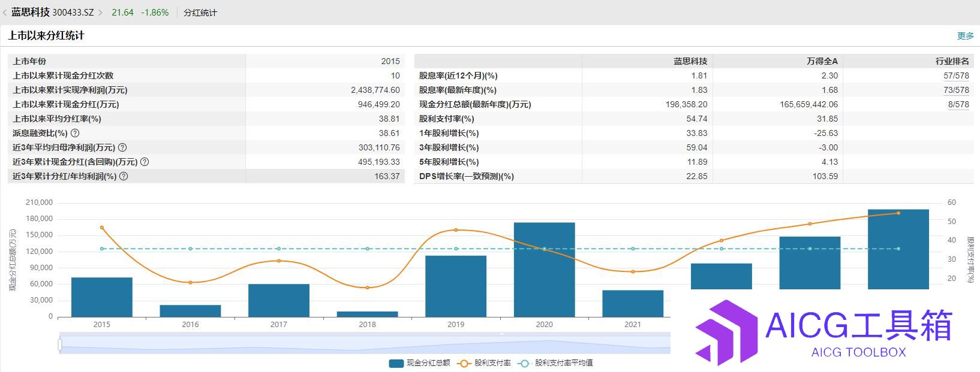Click the 2018 dividend bar
Screen dimensions: 980x372
[x=367, y=314]
